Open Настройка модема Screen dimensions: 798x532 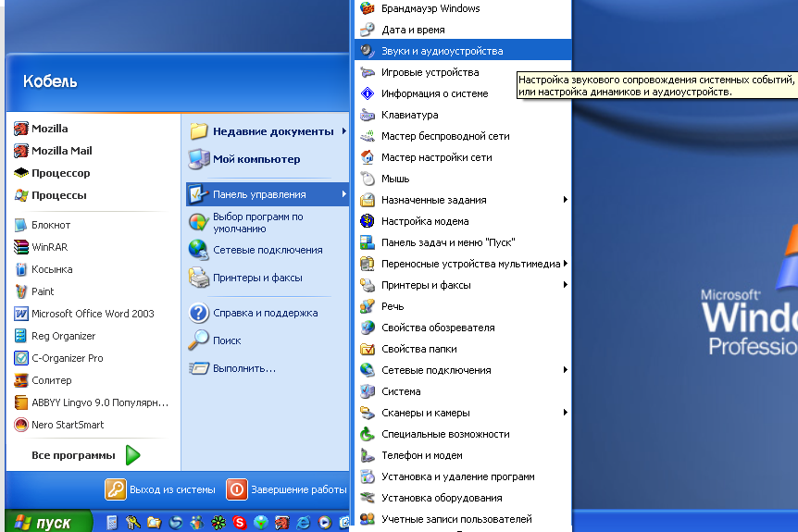point(463,222)
